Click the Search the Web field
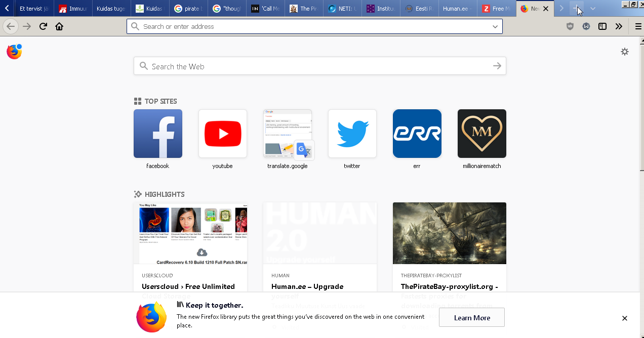Viewport: 644px width, 338px height. click(320, 66)
